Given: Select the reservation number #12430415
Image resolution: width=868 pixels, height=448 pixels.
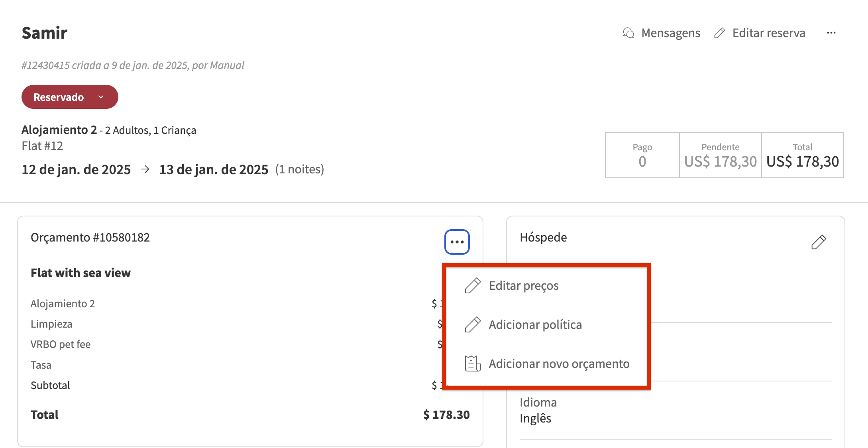Looking at the screenshot, I should point(46,65).
